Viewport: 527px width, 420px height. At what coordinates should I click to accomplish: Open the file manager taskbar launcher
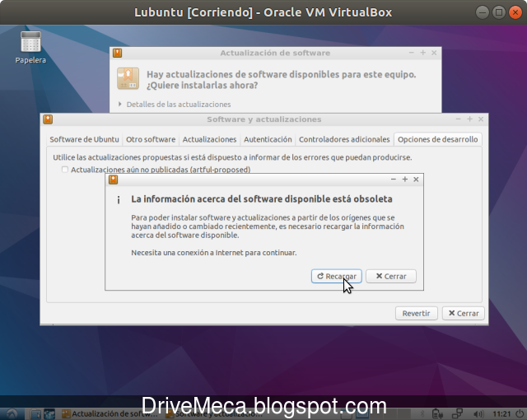pos(35,414)
